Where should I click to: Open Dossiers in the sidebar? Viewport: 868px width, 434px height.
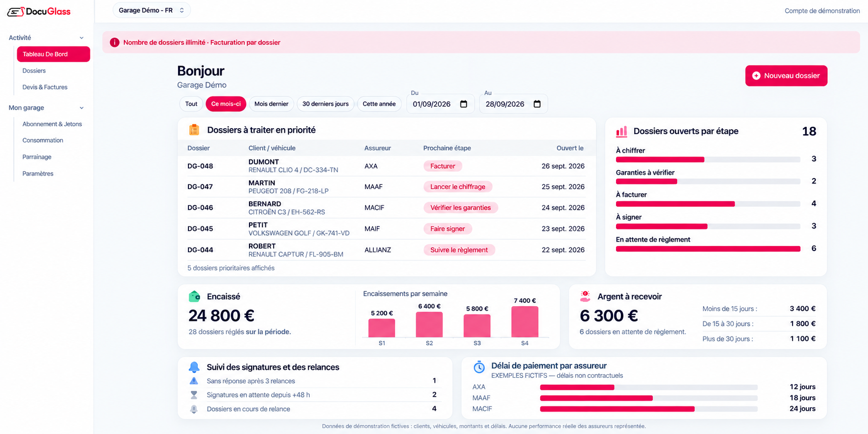34,71
